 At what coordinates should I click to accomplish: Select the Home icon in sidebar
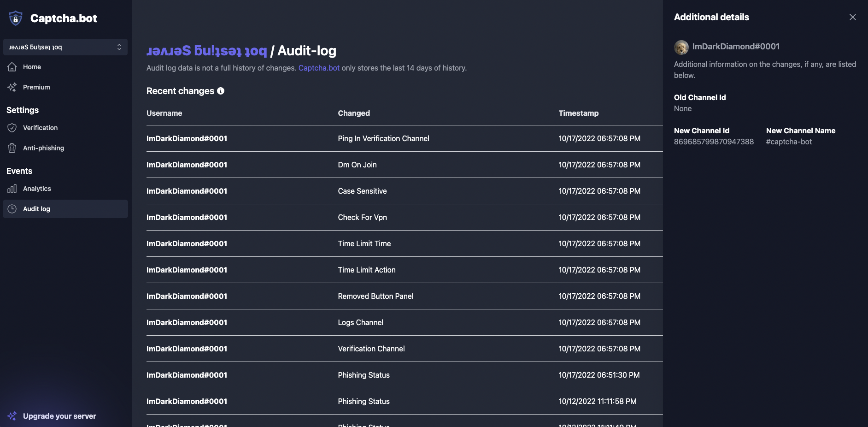(13, 67)
